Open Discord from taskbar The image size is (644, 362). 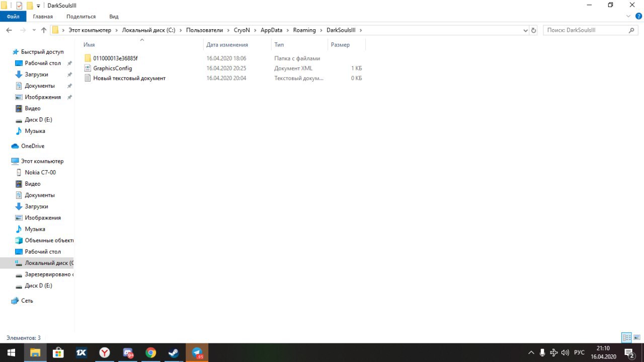click(128, 352)
